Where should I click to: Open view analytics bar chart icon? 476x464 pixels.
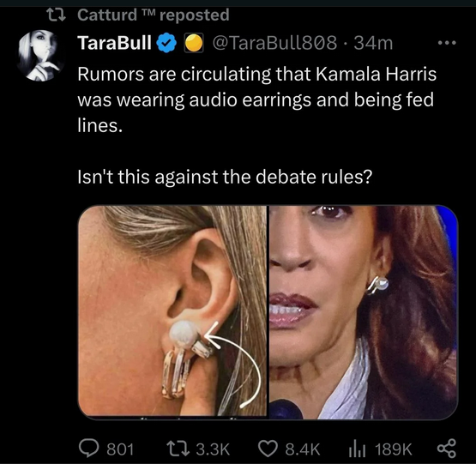pos(357,449)
